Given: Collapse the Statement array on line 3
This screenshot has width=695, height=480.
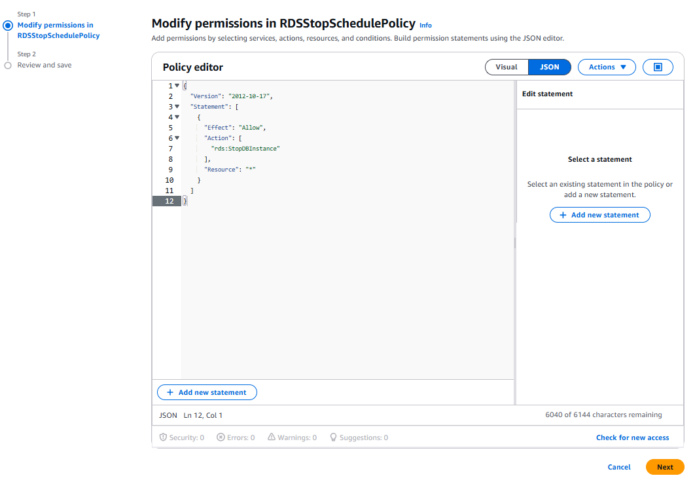Looking at the screenshot, I should point(177,106).
